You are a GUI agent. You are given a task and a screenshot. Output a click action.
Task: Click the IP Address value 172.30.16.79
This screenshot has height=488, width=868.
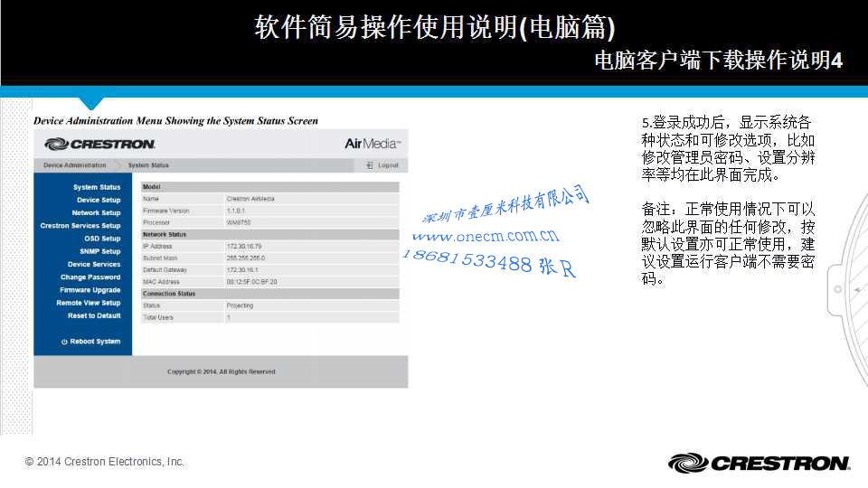point(244,246)
